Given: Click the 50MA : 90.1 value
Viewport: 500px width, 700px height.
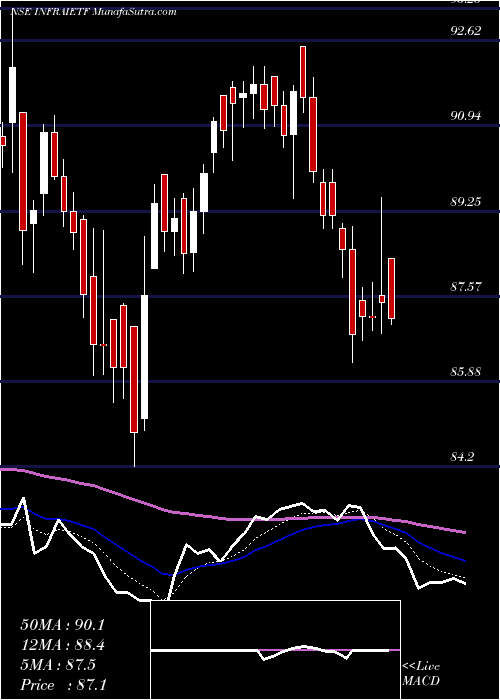Looking at the screenshot, I should tap(62, 625).
